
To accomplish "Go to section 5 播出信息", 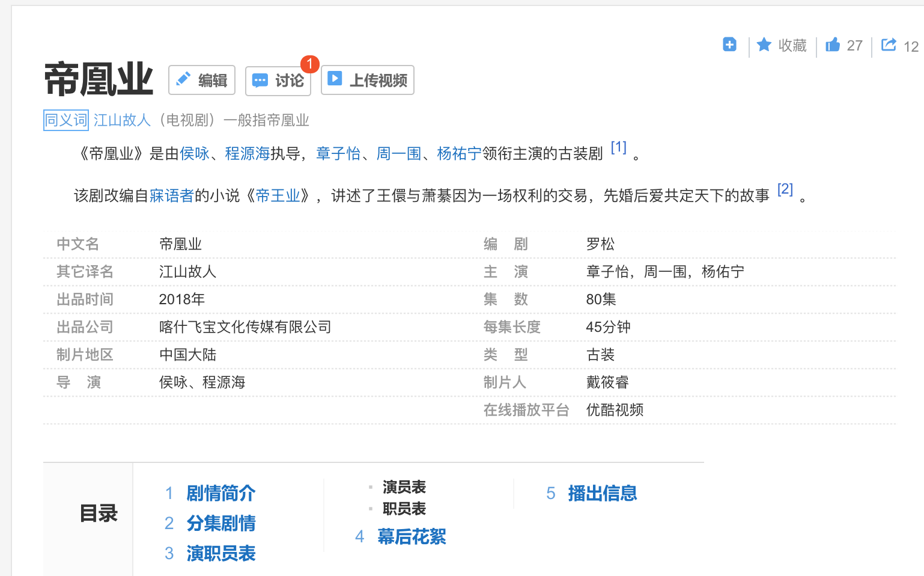I will [x=602, y=494].
